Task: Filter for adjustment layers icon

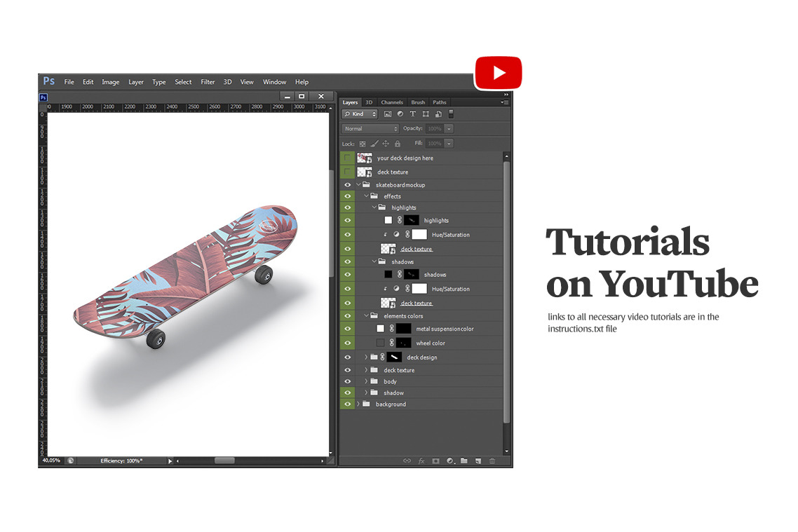Action: (x=400, y=114)
